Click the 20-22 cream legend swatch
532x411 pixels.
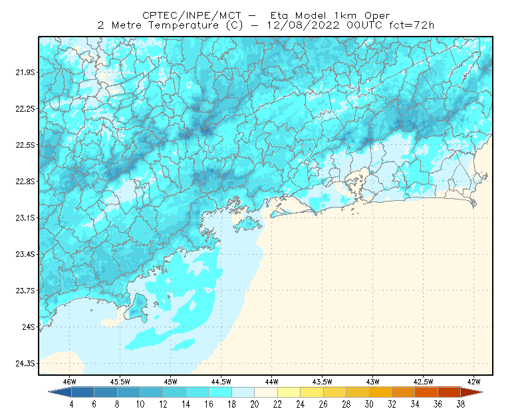click(x=266, y=392)
